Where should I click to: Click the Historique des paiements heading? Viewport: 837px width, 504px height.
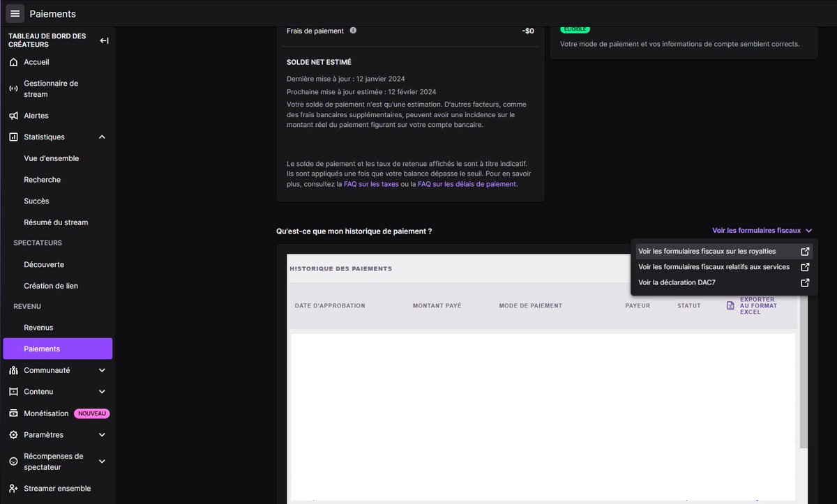click(x=340, y=269)
